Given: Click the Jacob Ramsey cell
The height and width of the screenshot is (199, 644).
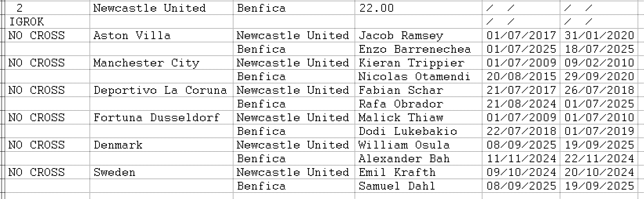Looking at the screenshot, I should (x=401, y=36).
